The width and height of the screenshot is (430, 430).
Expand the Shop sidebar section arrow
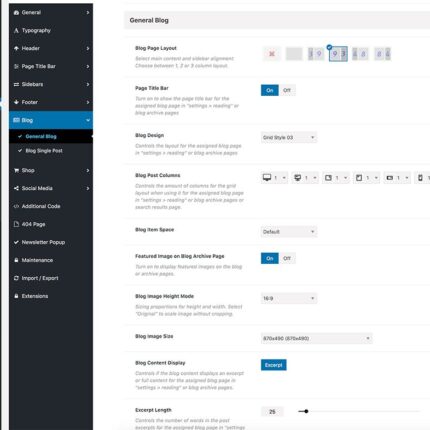[88, 170]
